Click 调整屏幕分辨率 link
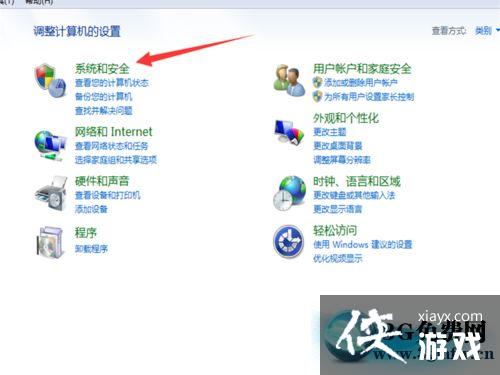Image resolution: width=500 pixels, height=375 pixels. pyautogui.click(x=342, y=160)
